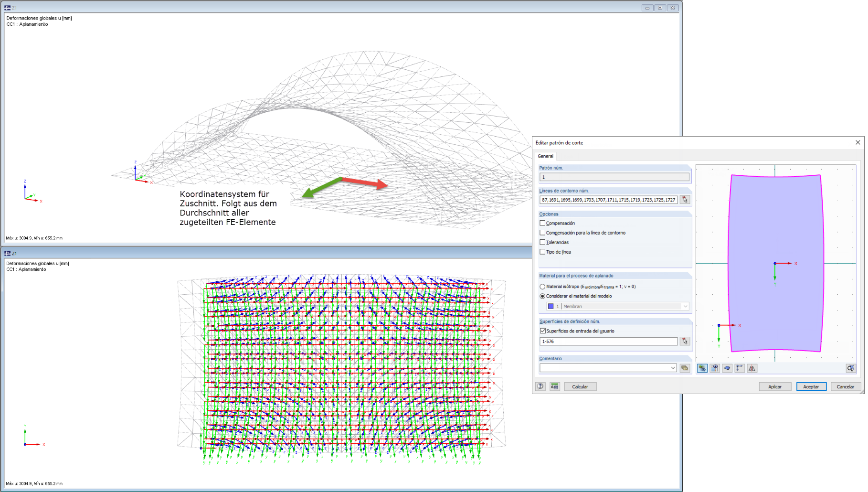Click the blue Membran material color swatch
The image size is (868, 492).
(550, 306)
